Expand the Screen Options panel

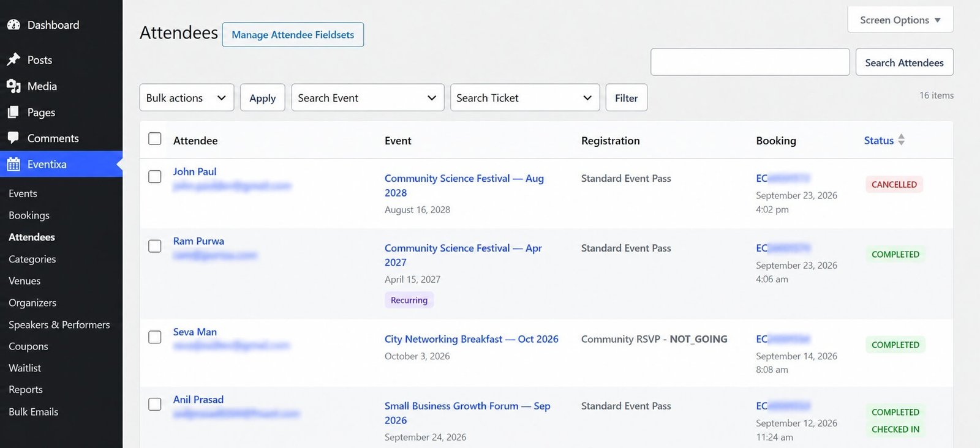(900, 20)
